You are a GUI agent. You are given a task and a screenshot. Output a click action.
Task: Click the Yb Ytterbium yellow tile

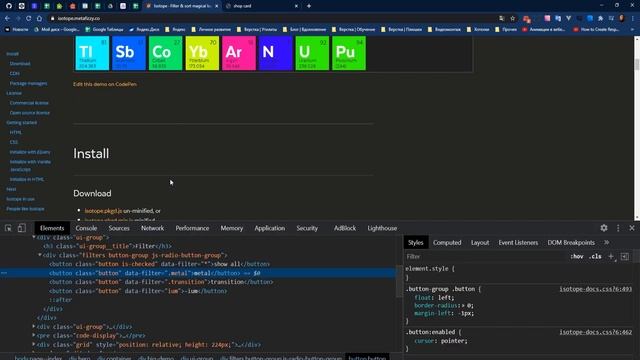click(x=202, y=53)
